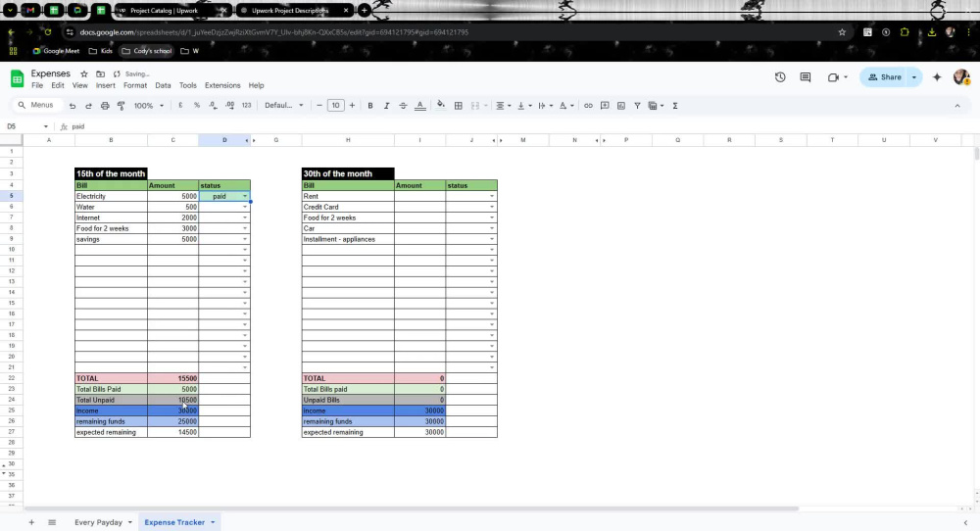Image resolution: width=980 pixels, height=531 pixels.
Task: Open status dropdown for Electricity row
Action: (244, 196)
